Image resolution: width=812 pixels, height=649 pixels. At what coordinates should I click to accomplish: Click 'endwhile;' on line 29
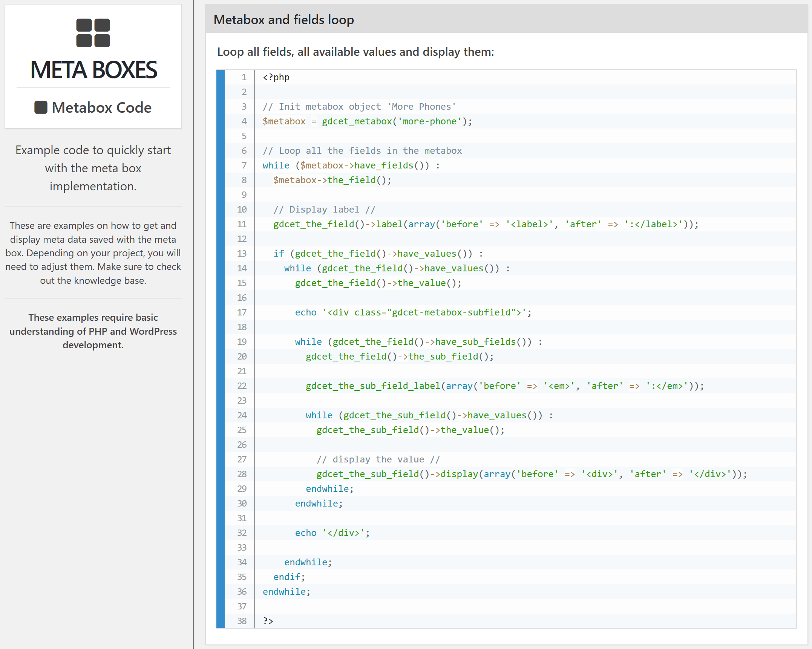click(329, 489)
